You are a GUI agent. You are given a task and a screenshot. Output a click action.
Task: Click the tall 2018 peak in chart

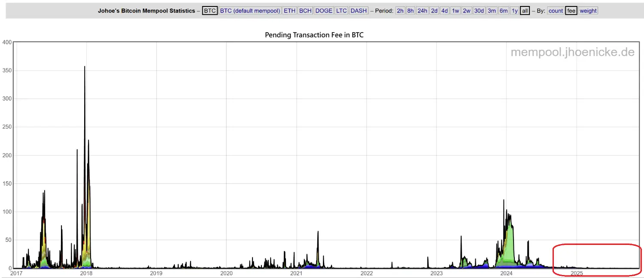pos(85,69)
